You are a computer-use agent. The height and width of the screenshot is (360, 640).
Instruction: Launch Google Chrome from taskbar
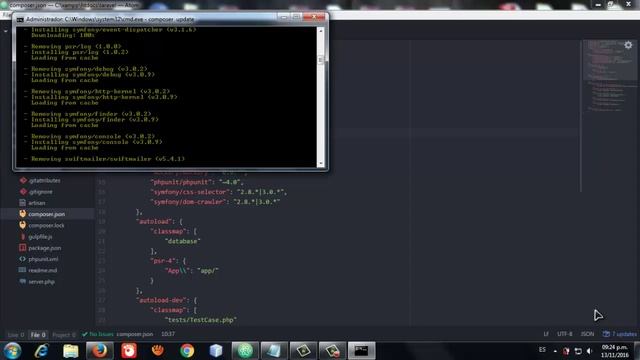[x=187, y=351]
